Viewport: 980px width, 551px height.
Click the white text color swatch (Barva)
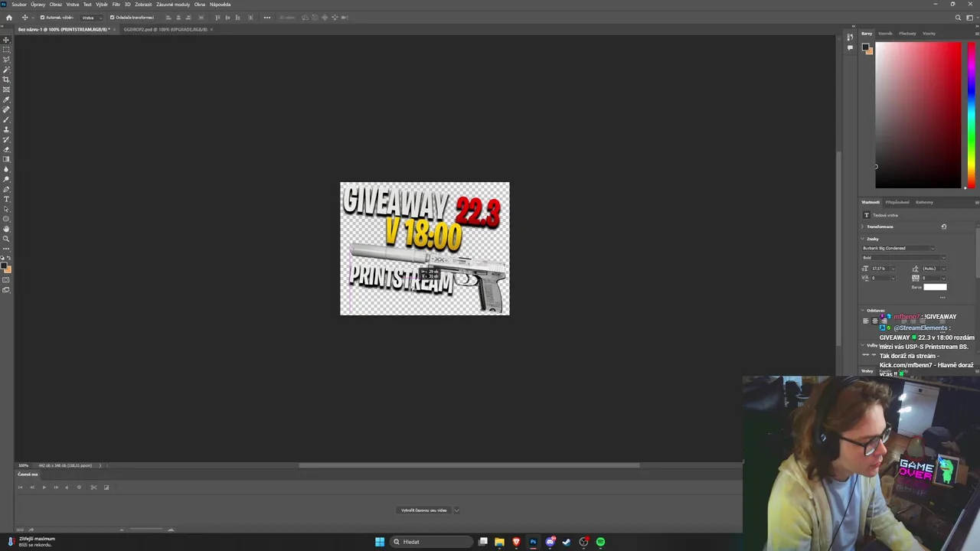point(935,287)
